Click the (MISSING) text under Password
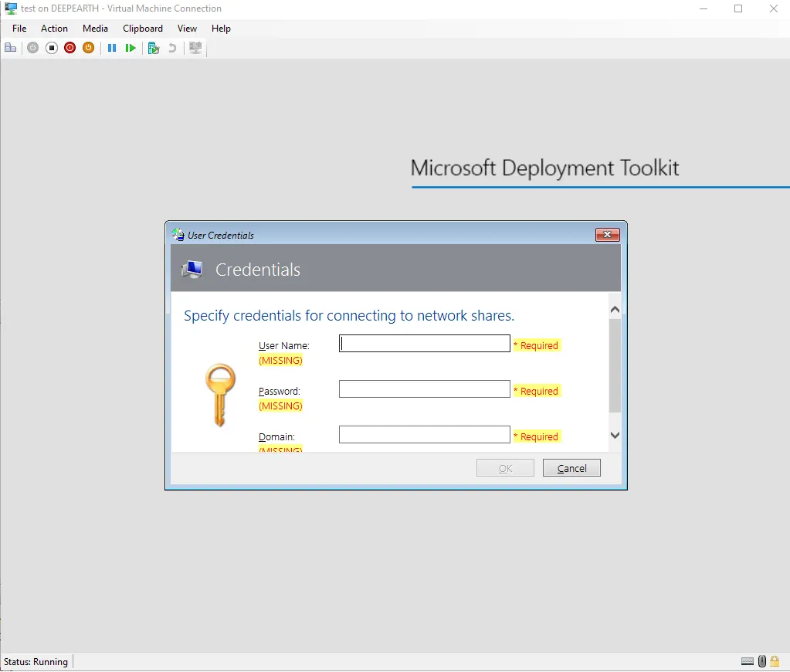Image resolution: width=790 pixels, height=672 pixels. [280, 406]
